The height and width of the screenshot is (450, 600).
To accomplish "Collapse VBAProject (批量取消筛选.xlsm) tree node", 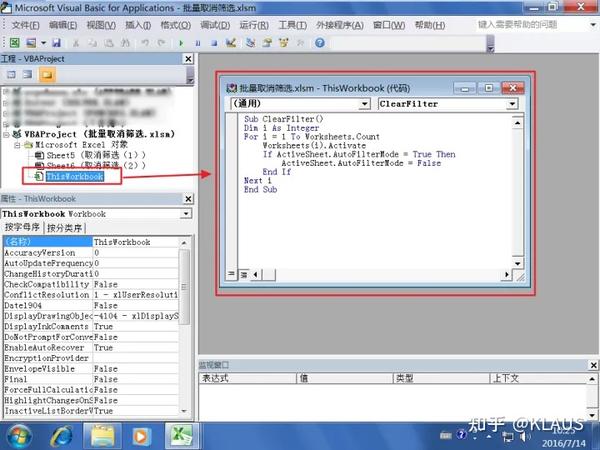I will [x=6, y=134].
